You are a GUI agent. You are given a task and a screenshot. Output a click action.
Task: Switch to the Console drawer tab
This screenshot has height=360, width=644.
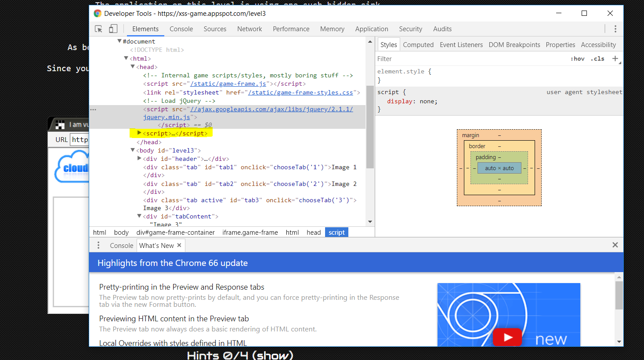pyautogui.click(x=121, y=245)
